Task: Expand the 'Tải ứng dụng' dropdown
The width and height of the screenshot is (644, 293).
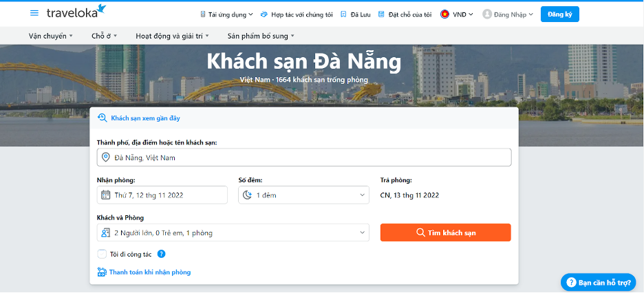Action: coord(226,14)
